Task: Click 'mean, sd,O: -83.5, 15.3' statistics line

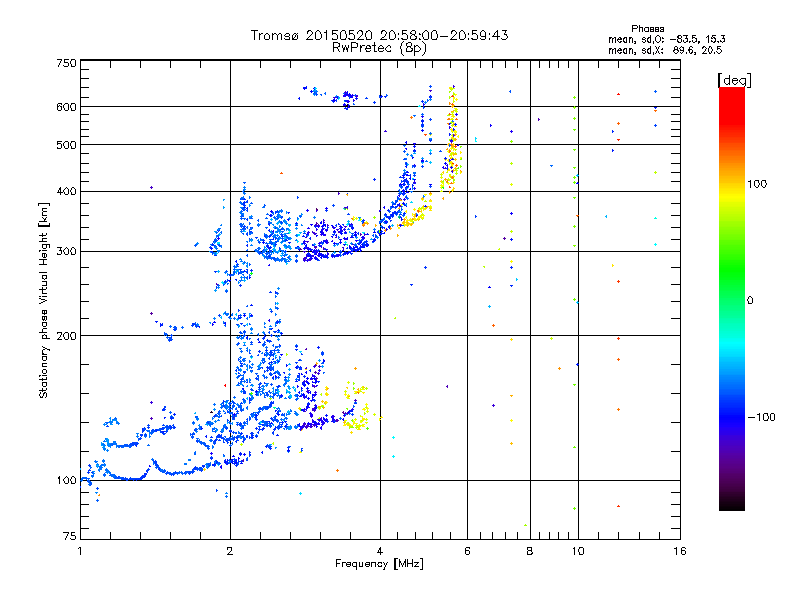Action: coord(667,39)
